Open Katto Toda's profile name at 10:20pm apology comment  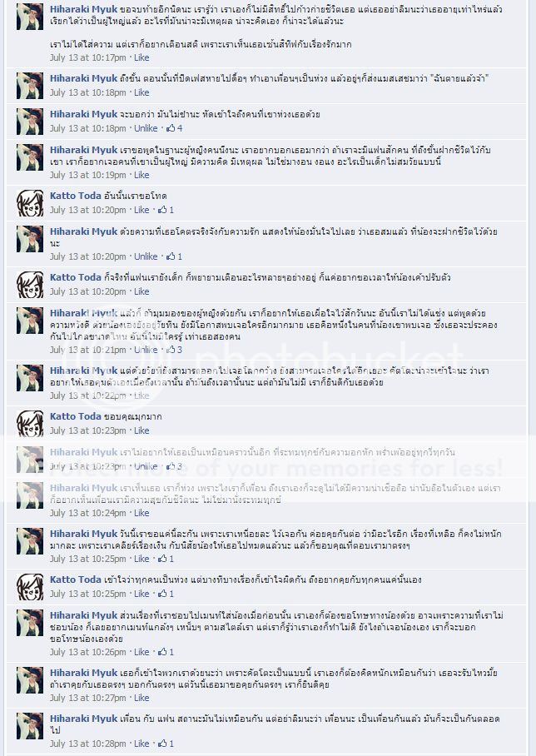pos(76,196)
